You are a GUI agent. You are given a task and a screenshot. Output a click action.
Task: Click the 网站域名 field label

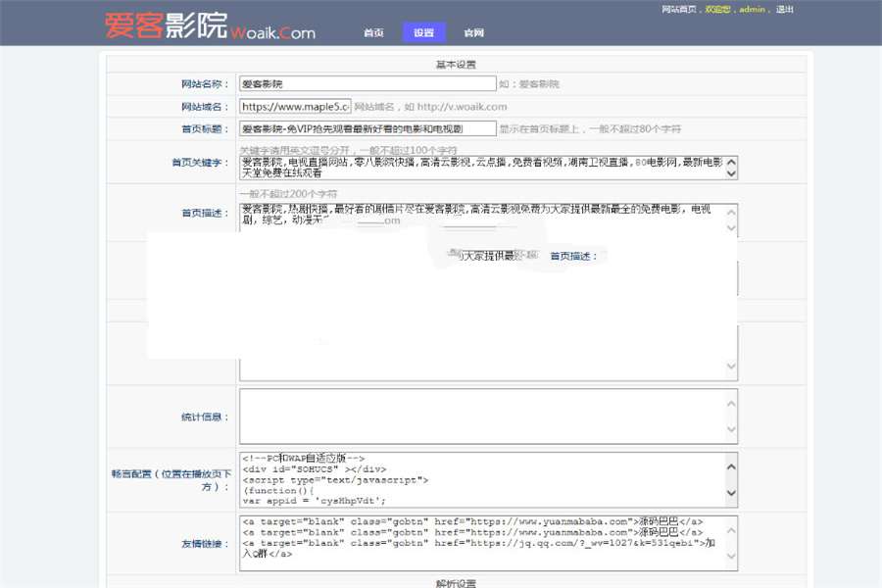click(206, 107)
